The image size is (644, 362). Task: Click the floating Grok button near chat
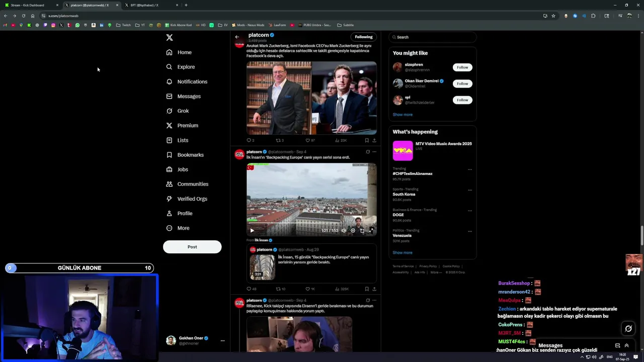pyautogui.click(x=628, y=329)
